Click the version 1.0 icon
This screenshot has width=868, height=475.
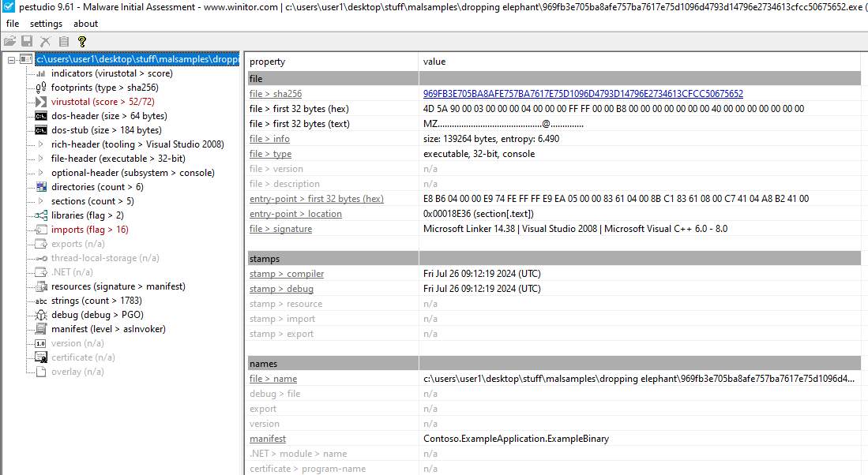click(41, 343)
